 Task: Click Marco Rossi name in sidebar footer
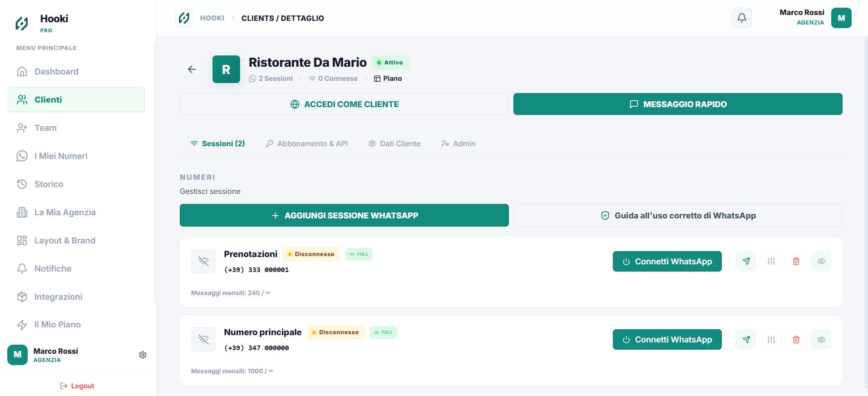tap(55, 351)
